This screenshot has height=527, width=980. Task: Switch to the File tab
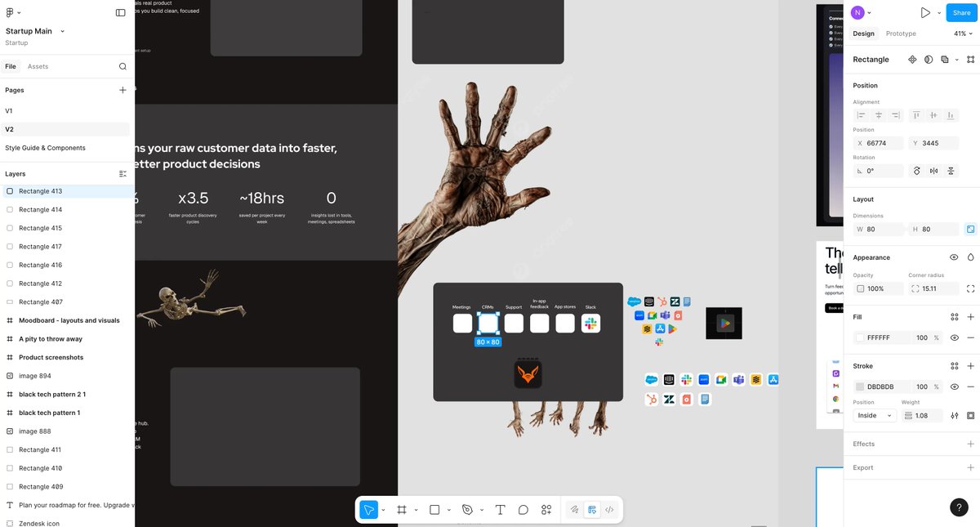click(x=11, y=66)
